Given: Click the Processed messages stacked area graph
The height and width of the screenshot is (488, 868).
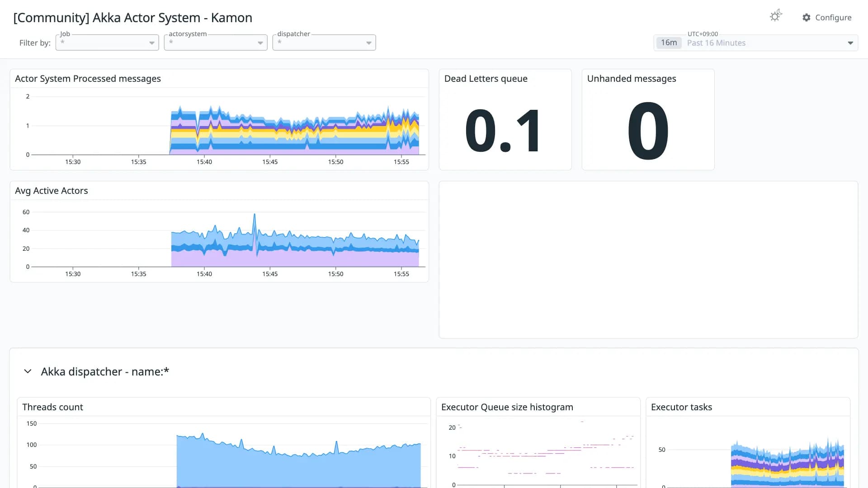Looking at the screenshot, I should coord(294,131).
